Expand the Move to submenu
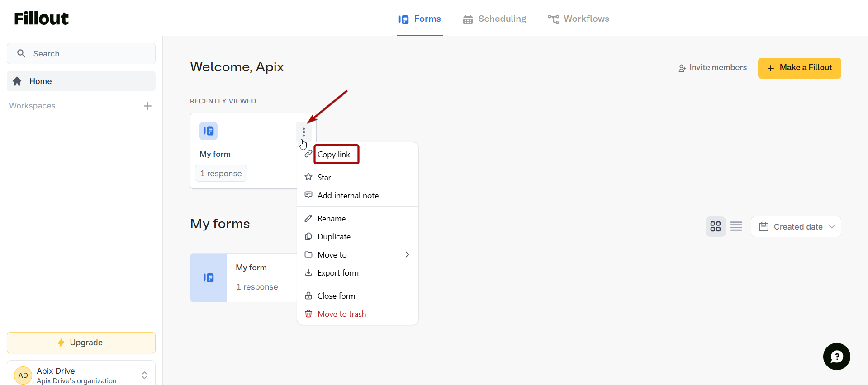The image size is (868, 385). [357, 254]
